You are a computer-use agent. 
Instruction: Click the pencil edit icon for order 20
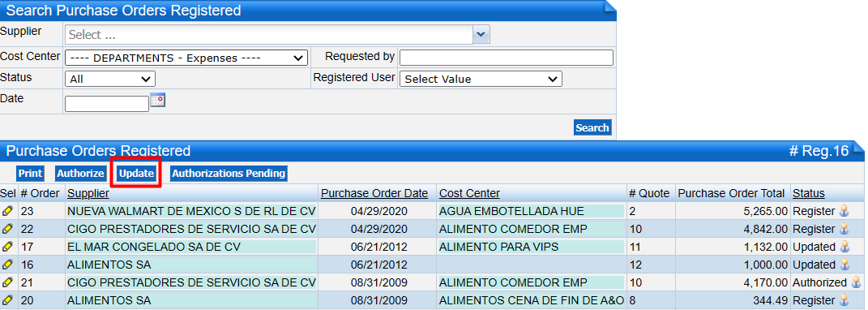[x=7, y=300]
